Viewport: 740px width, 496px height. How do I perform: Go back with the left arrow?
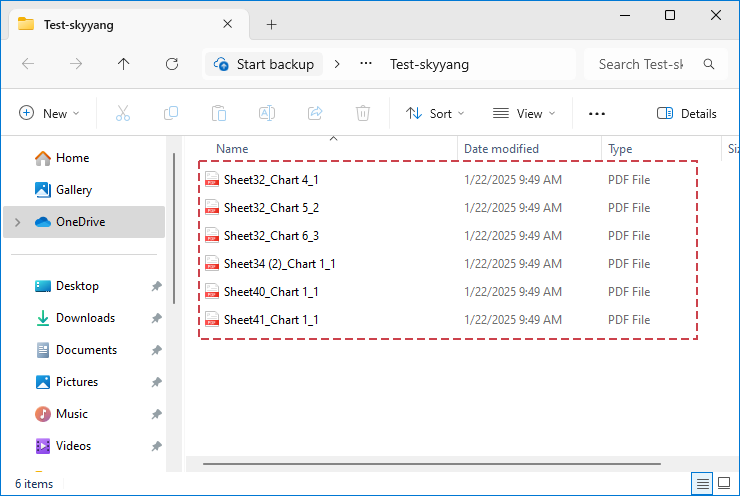tap(28, 64)
